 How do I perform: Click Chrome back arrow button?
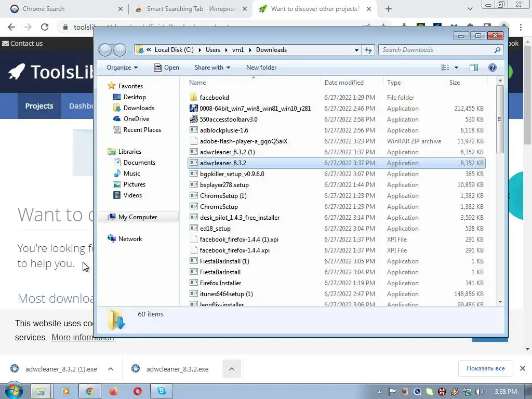point(11,27)
